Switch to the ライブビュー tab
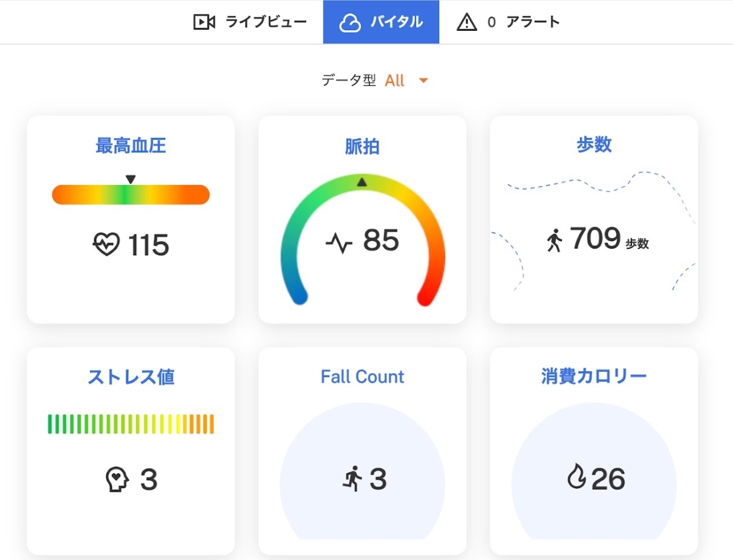This screenshot has height=560, width=733. (x=249, y=22)
